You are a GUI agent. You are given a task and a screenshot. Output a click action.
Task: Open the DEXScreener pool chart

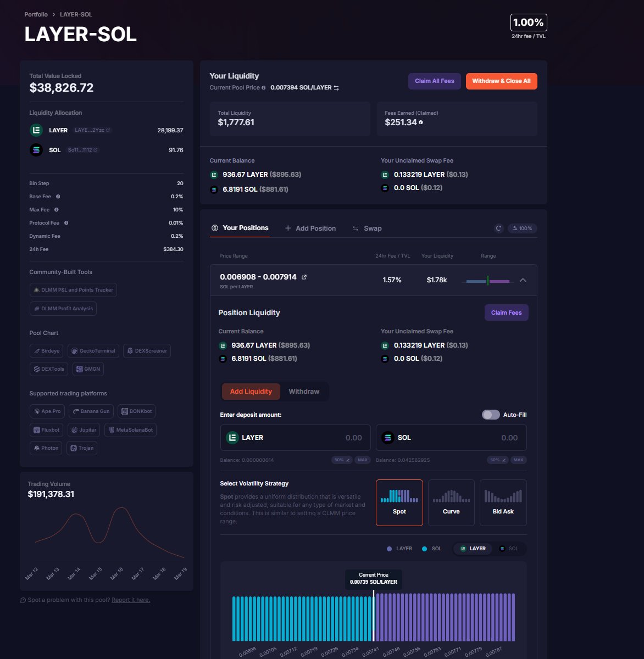[x=147, y=351]
